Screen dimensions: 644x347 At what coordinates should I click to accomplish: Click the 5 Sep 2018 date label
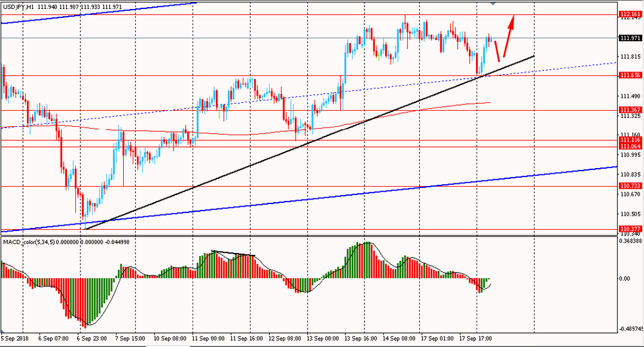[x=14, y=339]
